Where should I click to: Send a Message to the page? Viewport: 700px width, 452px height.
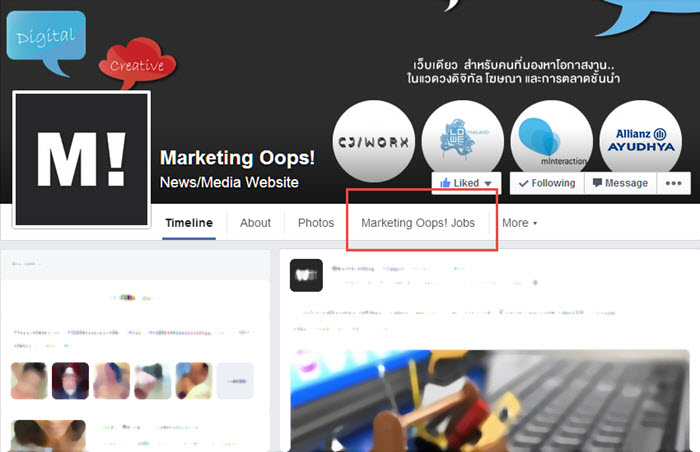(x=620, y=183)
